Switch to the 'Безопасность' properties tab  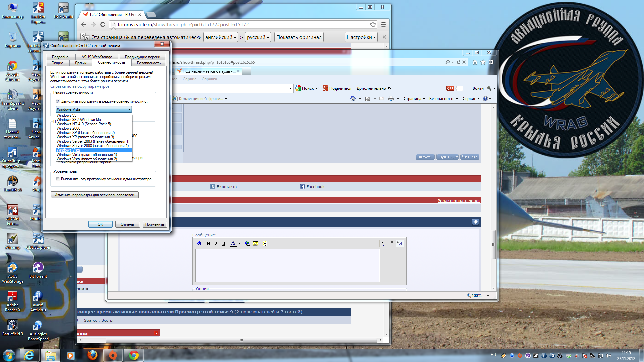click(x=149, y=63)
